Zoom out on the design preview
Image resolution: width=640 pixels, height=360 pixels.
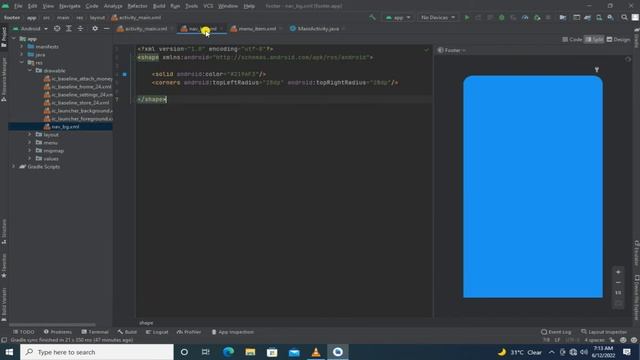point(618,282)
